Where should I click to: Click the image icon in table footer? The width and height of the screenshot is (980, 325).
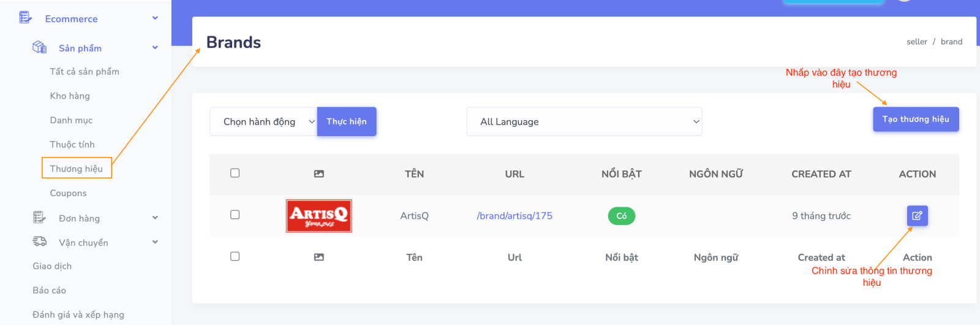318,258
